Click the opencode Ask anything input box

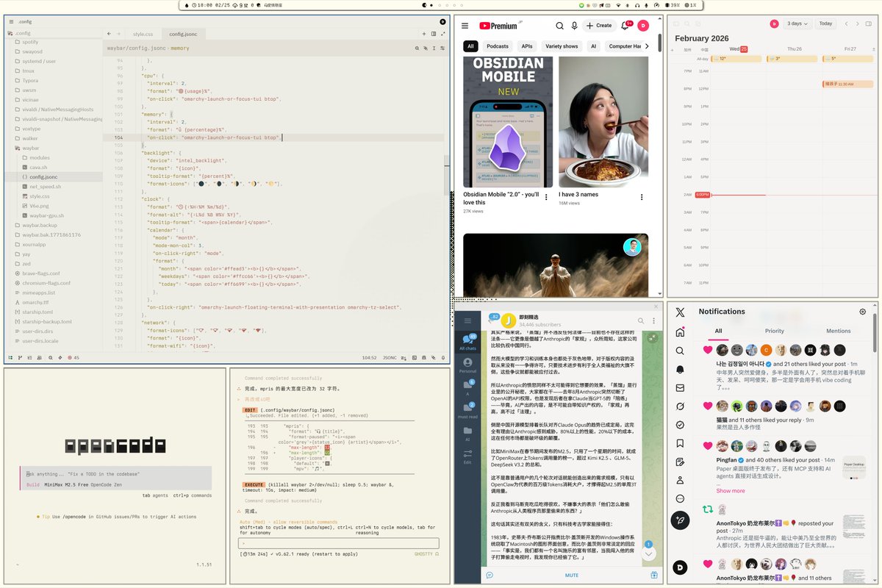click(115, 479)
